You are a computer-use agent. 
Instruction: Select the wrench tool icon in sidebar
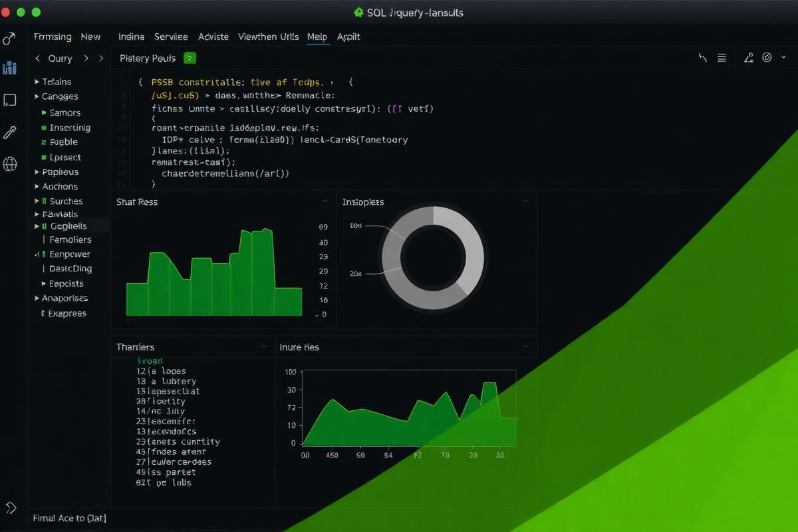click(9, 132)
